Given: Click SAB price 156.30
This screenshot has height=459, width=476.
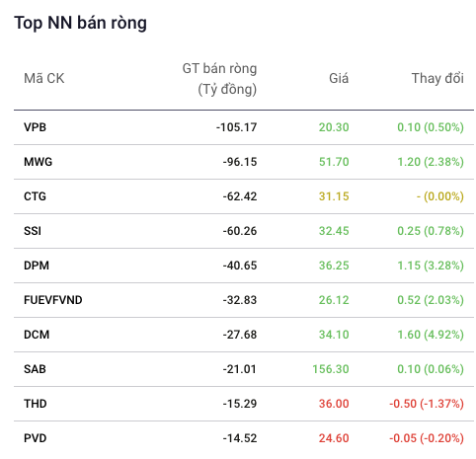Looking at the screenshot, I should point(331,369).
